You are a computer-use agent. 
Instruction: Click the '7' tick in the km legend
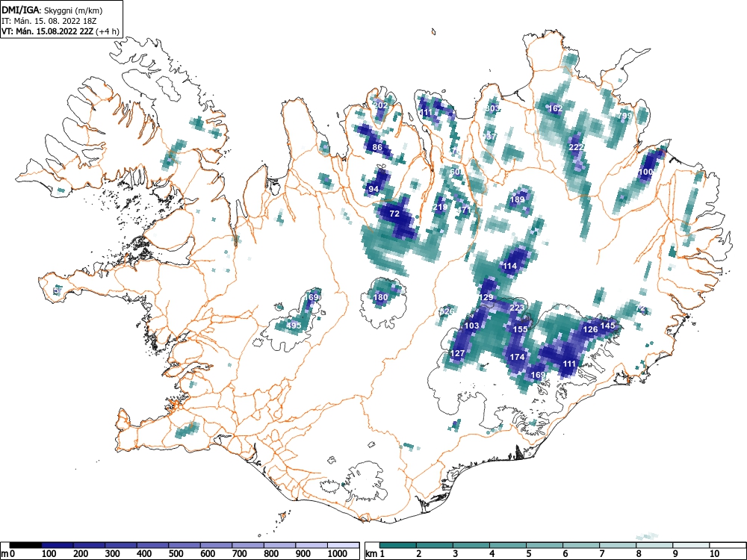[x=602, y=554]
